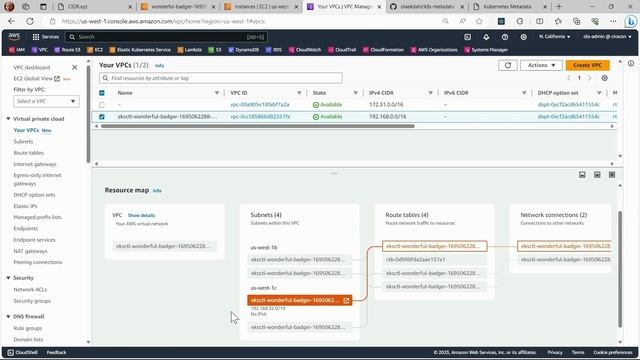
Task: Select the unnamed 172.31.0.0/16 VPC checkbox
Action: [102, 105]
